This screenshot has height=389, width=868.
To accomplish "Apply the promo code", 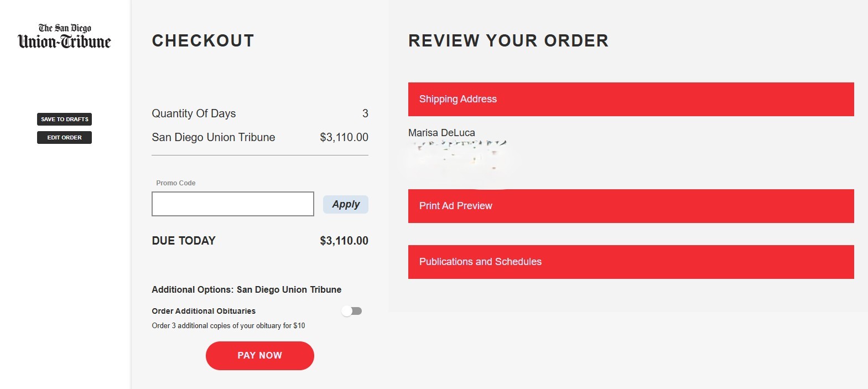I will point(346,204).
